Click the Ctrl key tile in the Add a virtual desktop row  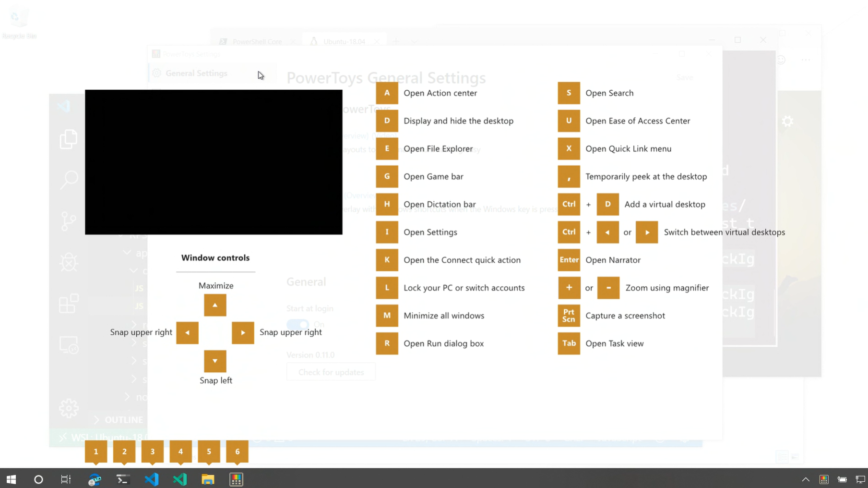click(x=569, y=204)
